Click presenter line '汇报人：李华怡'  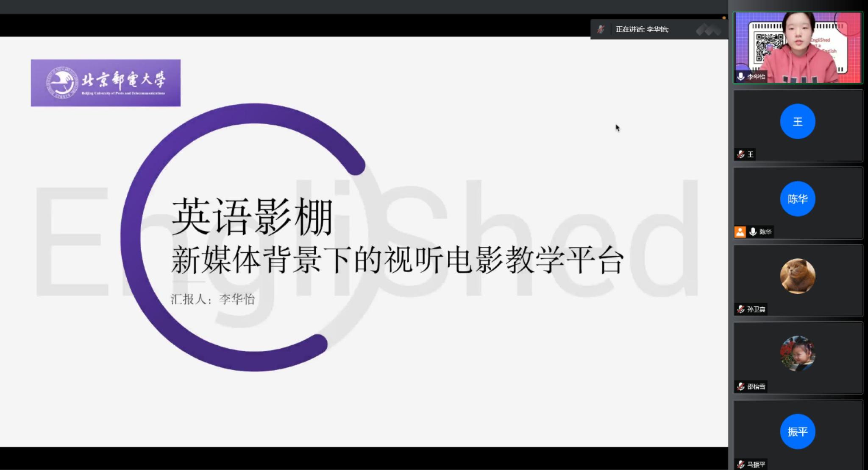(x=213, y=299)
